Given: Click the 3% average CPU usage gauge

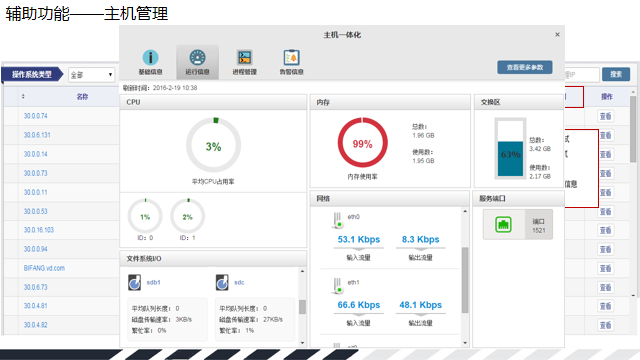Looking at the screenshot, I should tap(213, 145).
